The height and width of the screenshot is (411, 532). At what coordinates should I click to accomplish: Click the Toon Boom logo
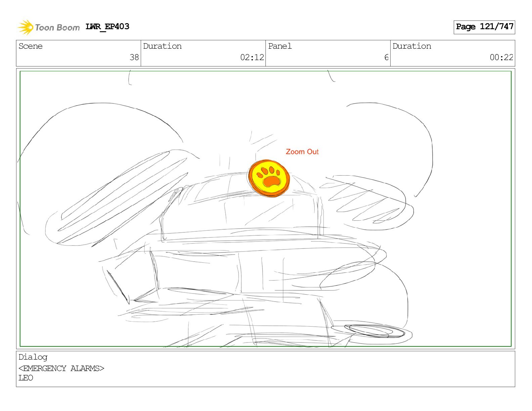[49, 27]
